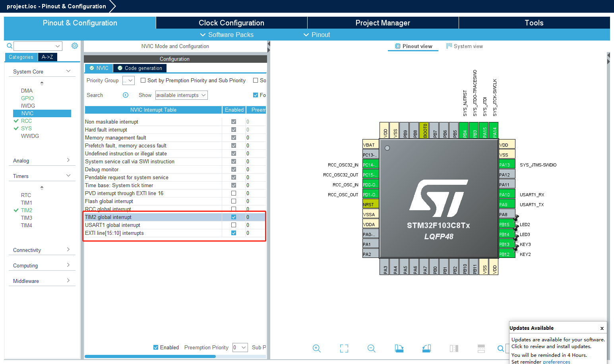Screen dimensions: 614x364
Task: Select TIM2 in the Timers list
Action: point(27,210)
